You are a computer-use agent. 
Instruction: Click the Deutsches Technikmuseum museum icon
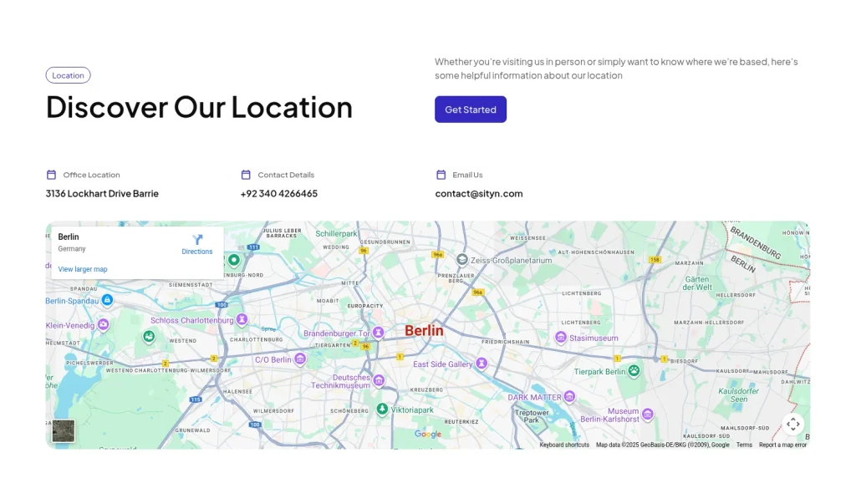tap(380, 380)
